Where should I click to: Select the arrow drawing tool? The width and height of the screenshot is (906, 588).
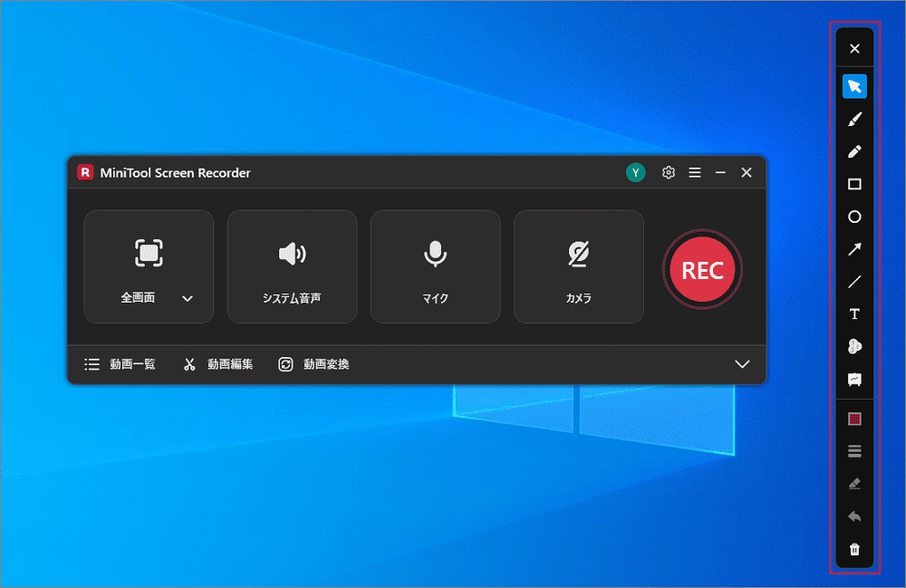click(x=854, y=249)
